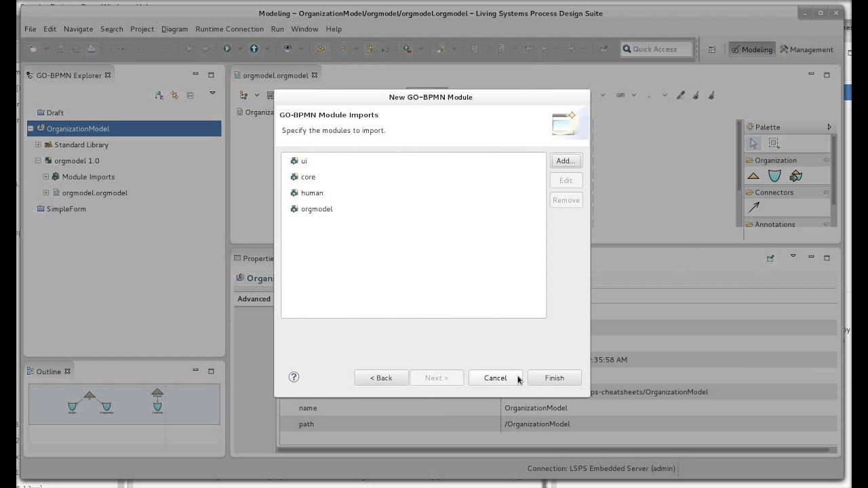Click the blue upload arrow toolbar icon

(254, 49)
